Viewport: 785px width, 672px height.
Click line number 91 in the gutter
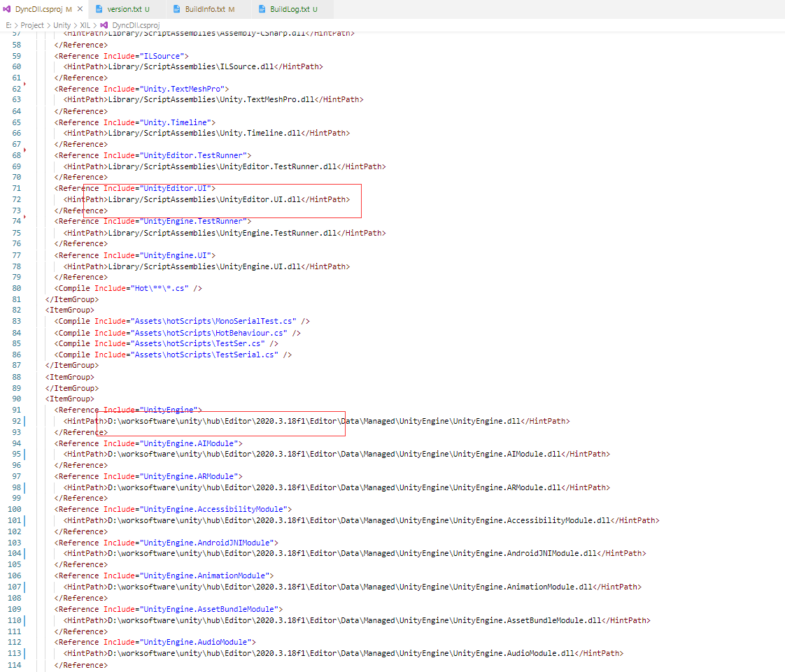pos(17,410)
